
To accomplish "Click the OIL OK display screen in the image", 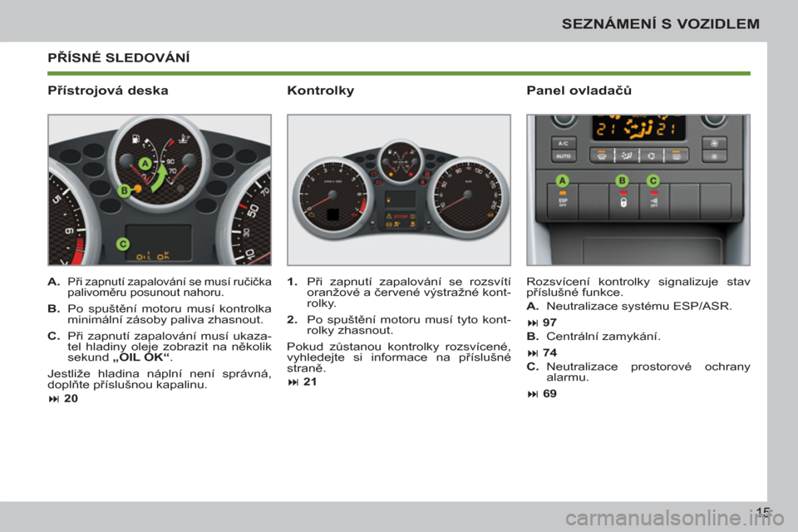I will pos(158,244).
